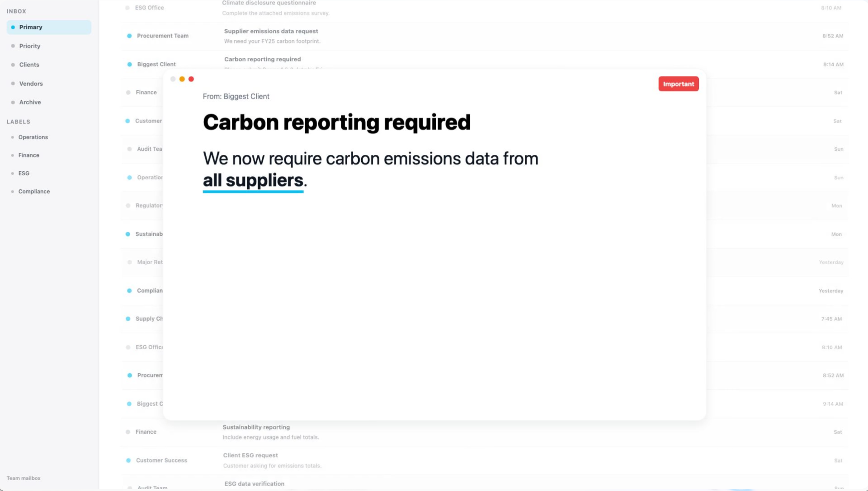Open the Archive folder

(x=30, y=102)
